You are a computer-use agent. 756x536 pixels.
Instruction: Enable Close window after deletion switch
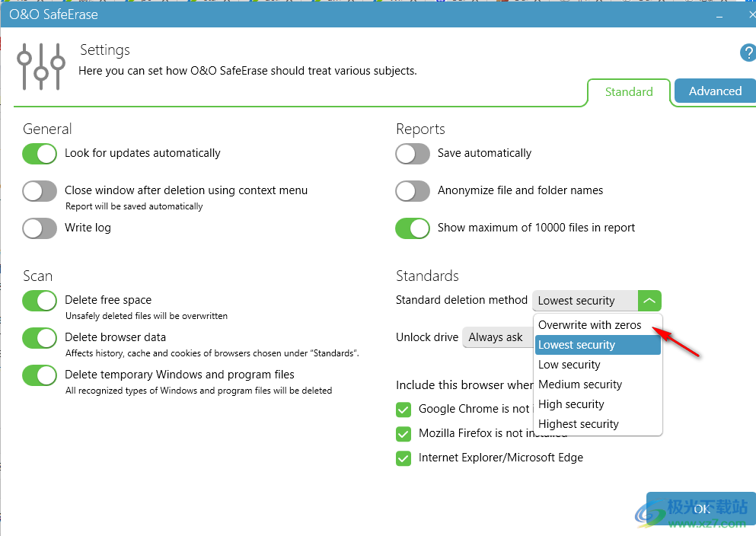coord(40,191)
